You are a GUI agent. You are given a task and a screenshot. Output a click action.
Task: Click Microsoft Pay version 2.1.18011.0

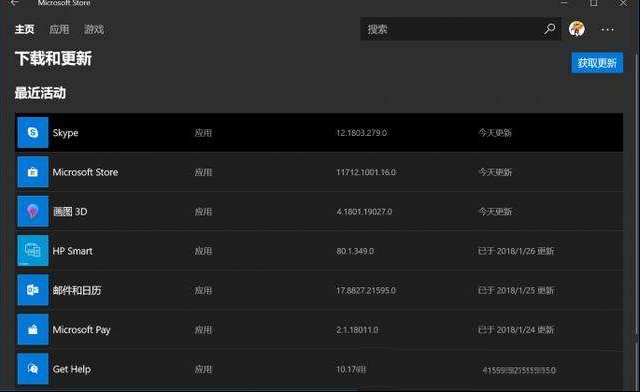pyautogui.click(x=357, y=330)
